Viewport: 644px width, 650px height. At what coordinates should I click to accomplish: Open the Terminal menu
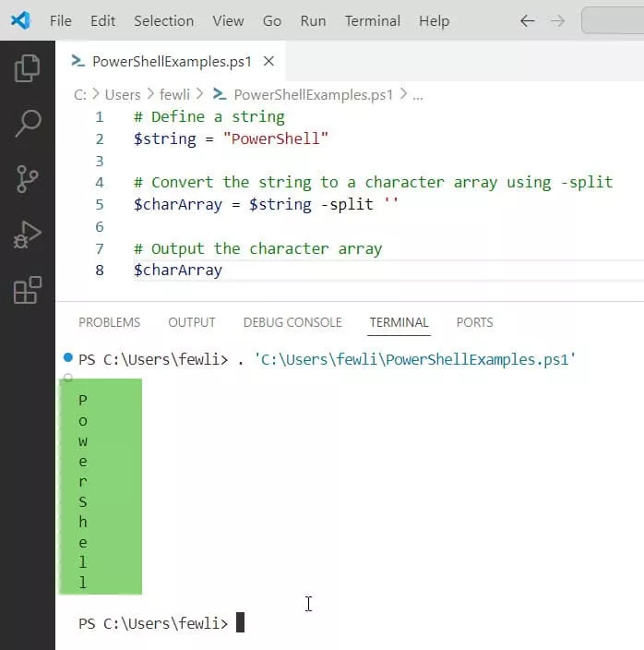[373, 20]
